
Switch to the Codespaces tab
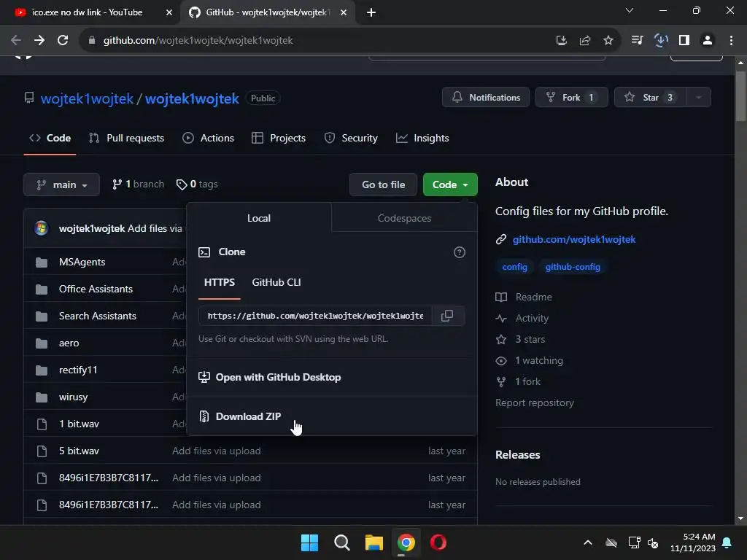pyautogui.click(x=404, y=218)
